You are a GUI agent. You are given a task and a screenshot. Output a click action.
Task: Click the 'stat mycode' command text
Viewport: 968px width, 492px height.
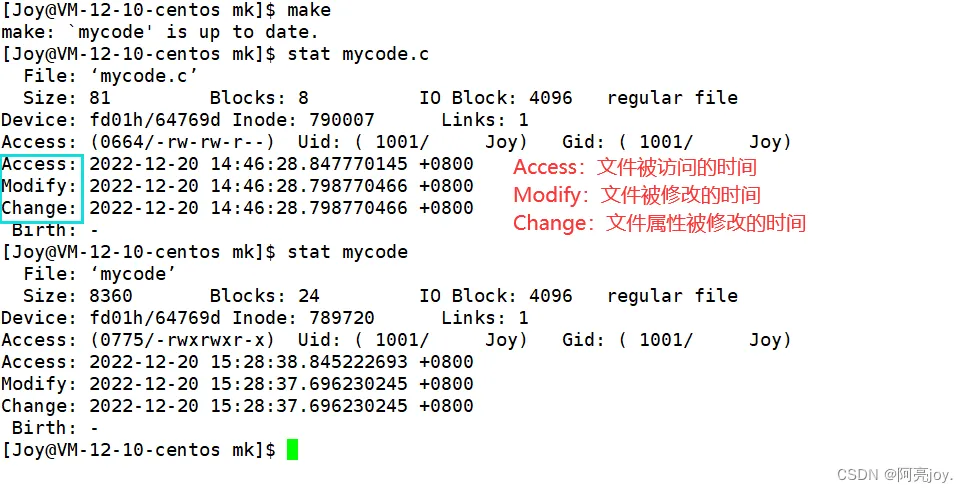pyautogui.click(x=348, y=252)
